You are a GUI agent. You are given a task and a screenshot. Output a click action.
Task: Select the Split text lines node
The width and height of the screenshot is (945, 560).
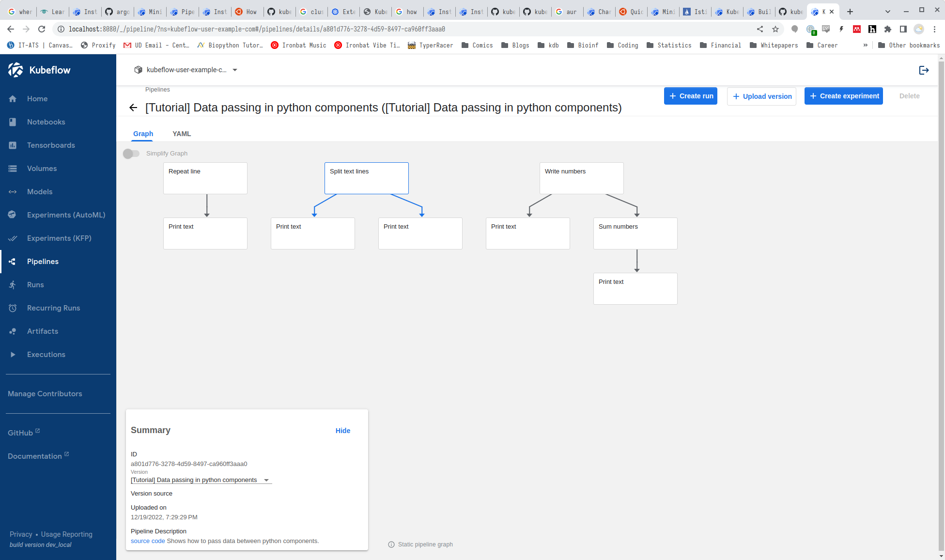(367, 178)
